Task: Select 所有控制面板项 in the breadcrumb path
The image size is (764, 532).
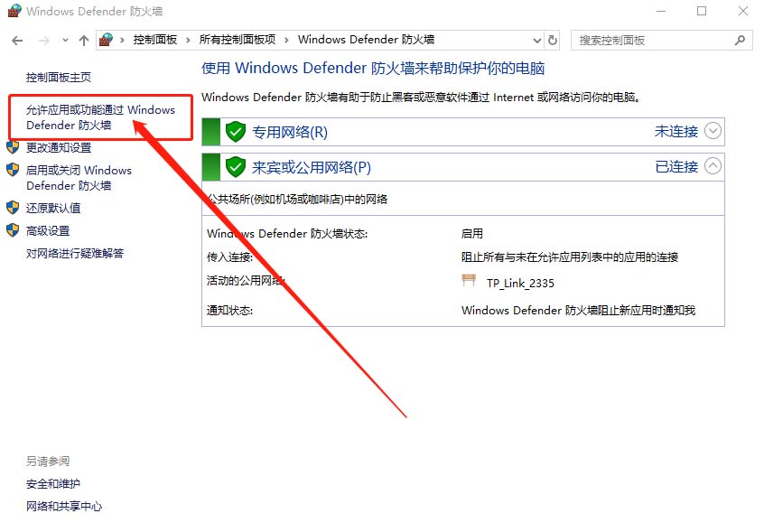Action: click(238, 40)
